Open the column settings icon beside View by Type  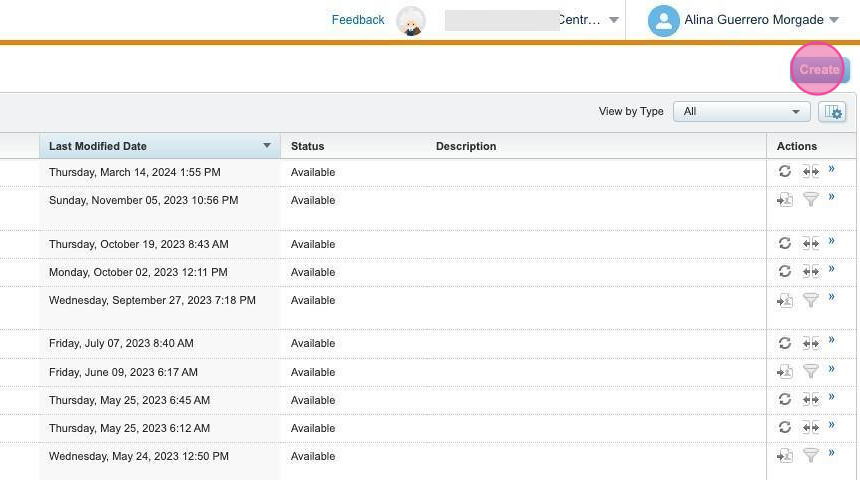pyautogui.click(x=832, y=112)
